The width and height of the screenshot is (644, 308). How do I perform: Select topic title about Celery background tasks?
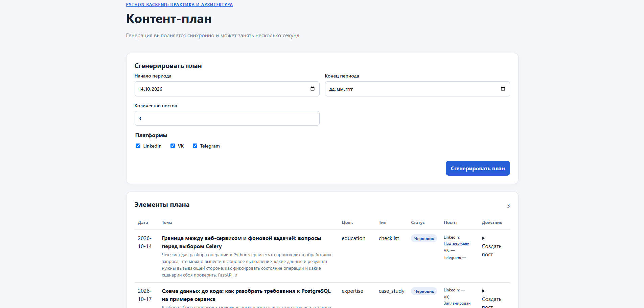241,242
